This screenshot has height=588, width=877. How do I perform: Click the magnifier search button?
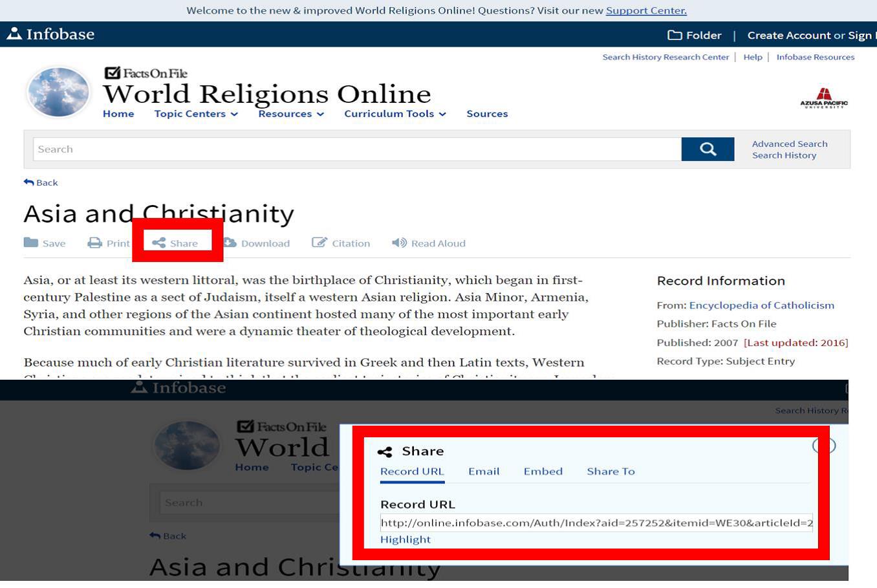708,149
